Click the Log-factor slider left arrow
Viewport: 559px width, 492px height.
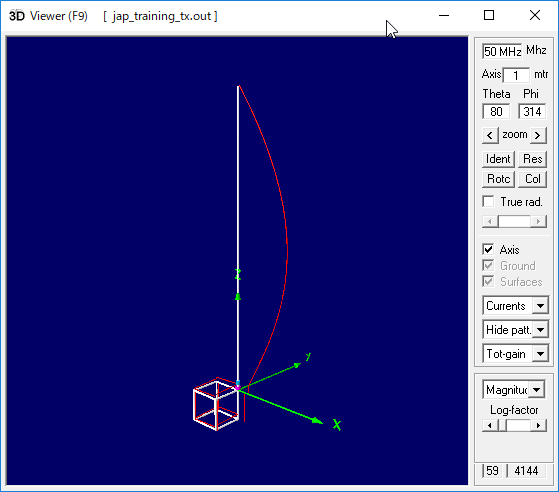point(489,425)
